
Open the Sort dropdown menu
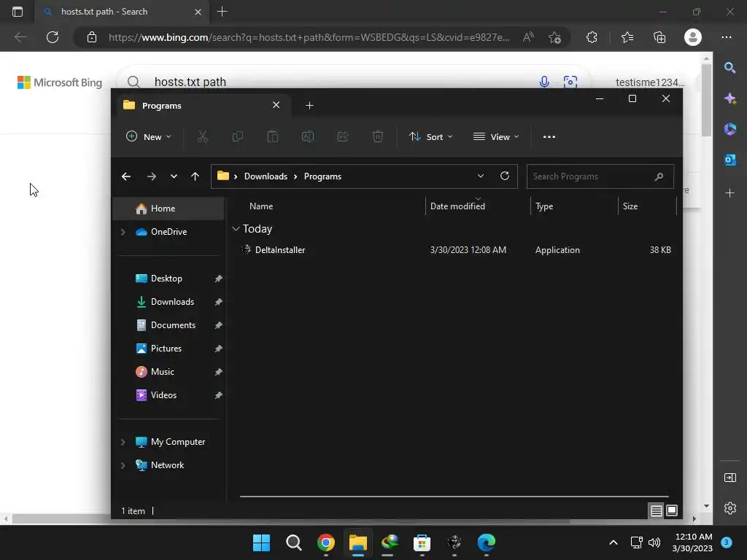tap(430, 136)
